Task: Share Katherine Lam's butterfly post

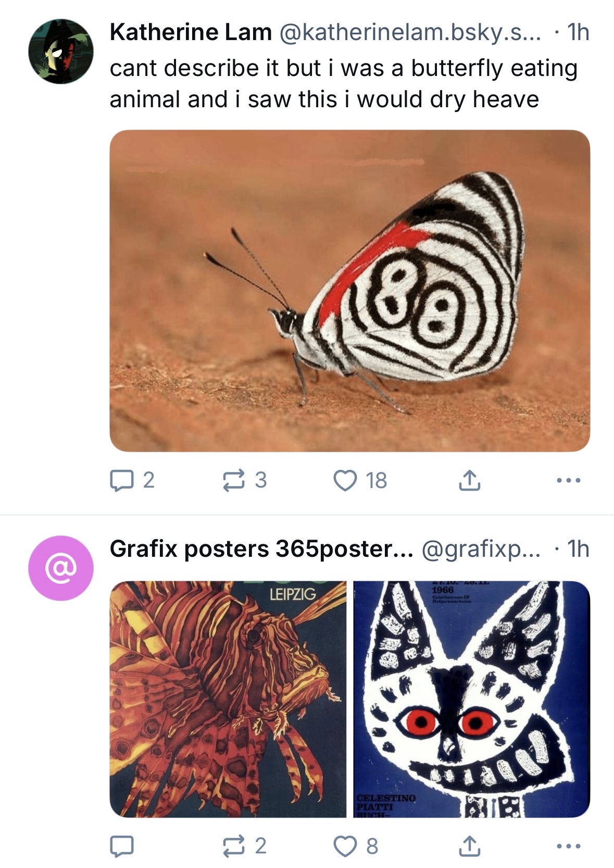Action: 469,480
